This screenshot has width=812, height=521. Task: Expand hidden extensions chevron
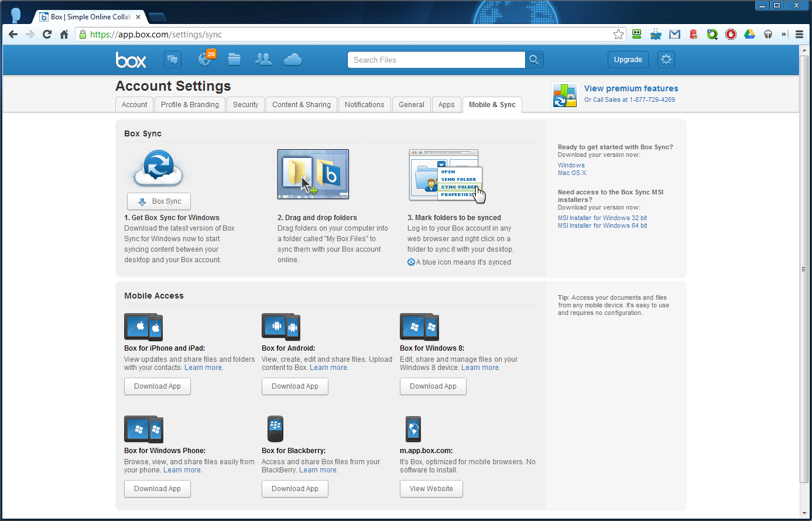(783, 35)
